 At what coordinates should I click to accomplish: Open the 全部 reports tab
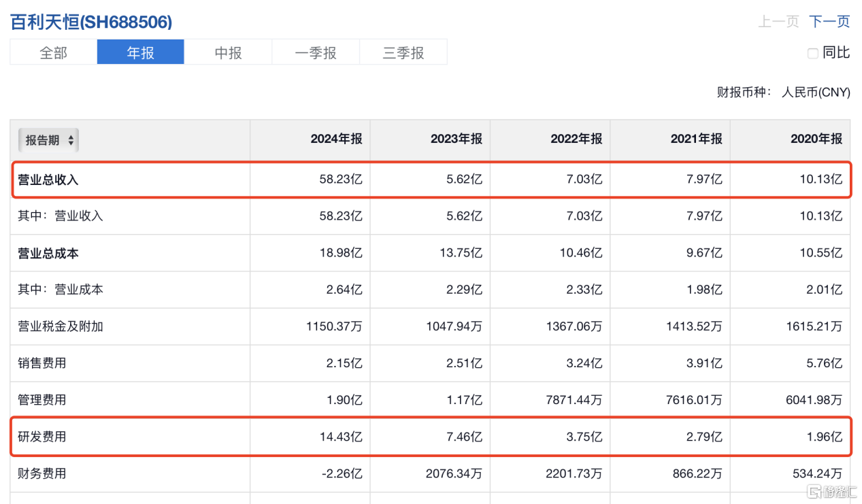pyautogui.click(x=53, y=52)
